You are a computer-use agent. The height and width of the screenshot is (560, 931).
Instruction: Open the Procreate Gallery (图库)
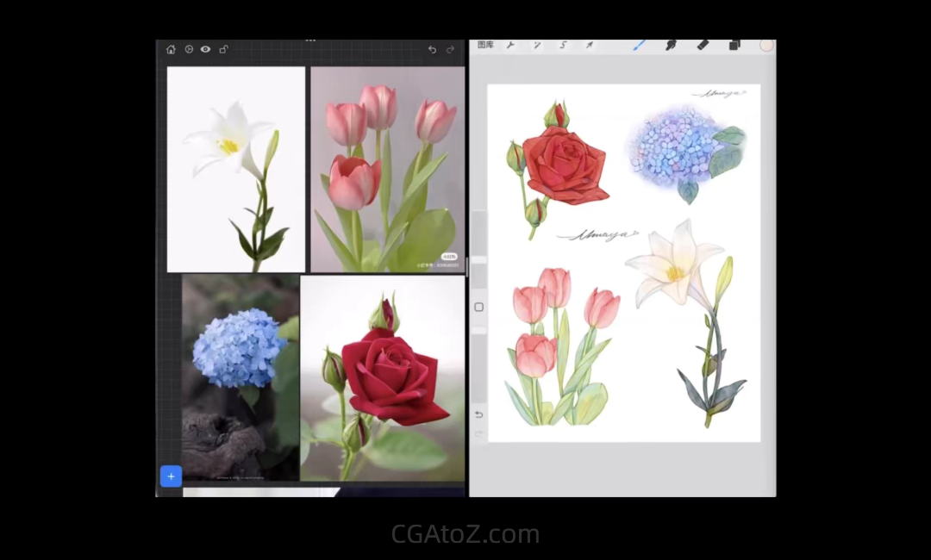pyautogui.click(x=485, y=45)
